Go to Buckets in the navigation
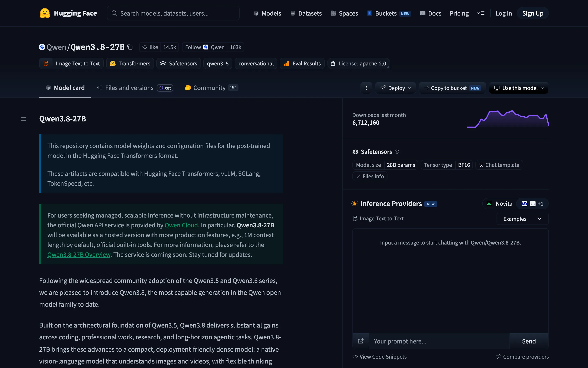Image resolution: width=588 pixels, height=368 pixels. (x=389, y=13)
